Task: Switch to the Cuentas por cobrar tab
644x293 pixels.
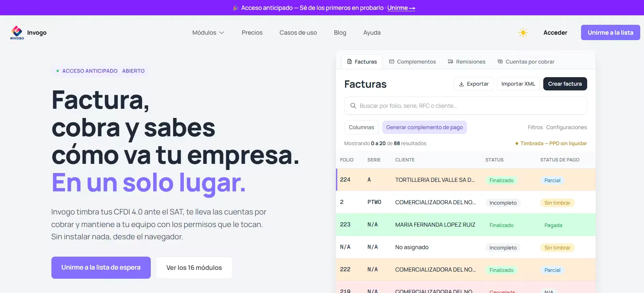Action: tap(526, 62)
